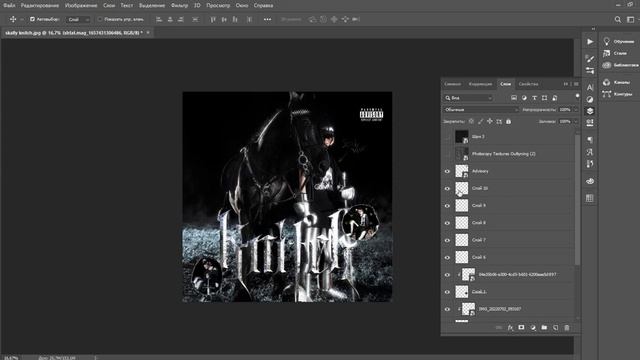Toggle the Auto-select checkbox
Viewport: 640px width, 360px height.
[x=32, y=19]
